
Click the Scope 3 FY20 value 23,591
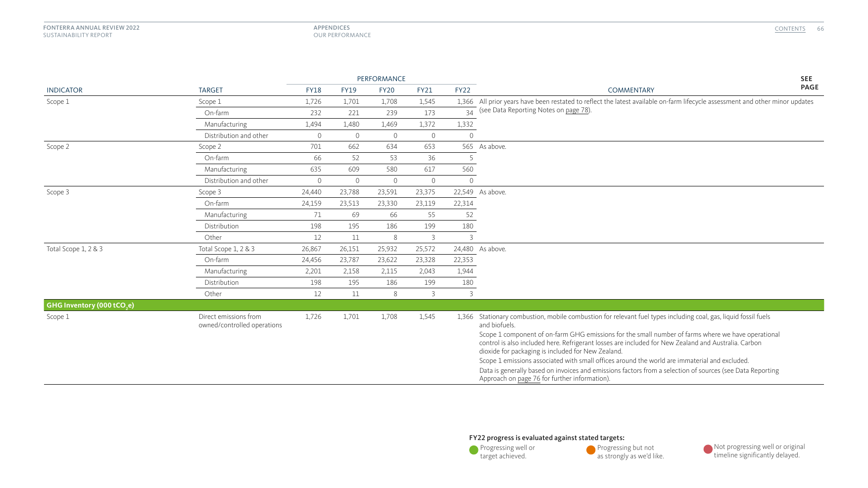[x=387, y=192]
